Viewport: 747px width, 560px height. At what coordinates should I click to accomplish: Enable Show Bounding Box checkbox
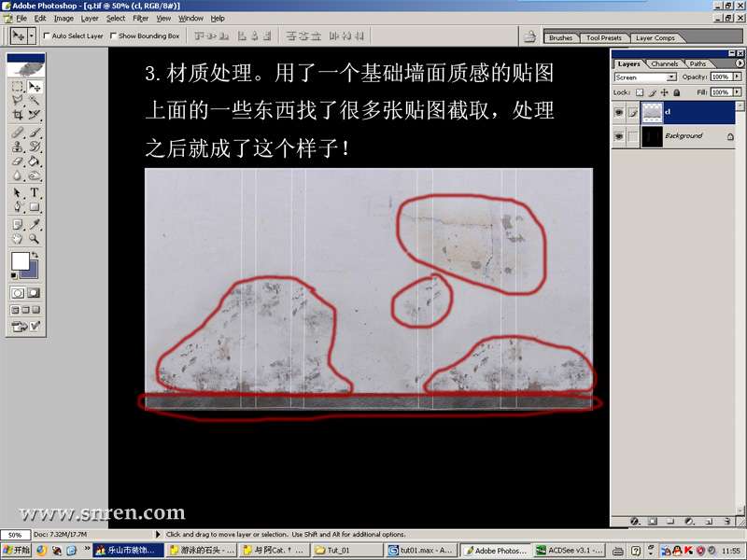[113, 35]
